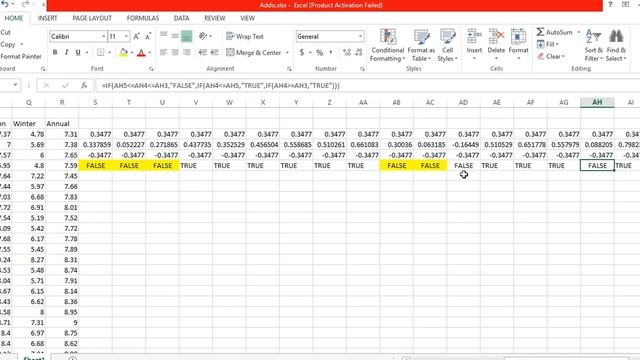Expand Merge & Center dropdown arrow

pyautogui.click(x=287, y=53)
